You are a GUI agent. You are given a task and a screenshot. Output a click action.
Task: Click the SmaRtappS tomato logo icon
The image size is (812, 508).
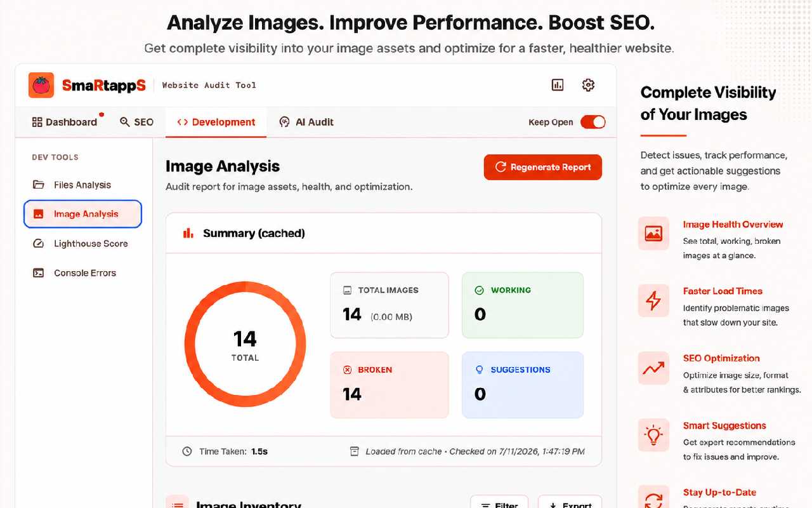(x=41, y=85)
